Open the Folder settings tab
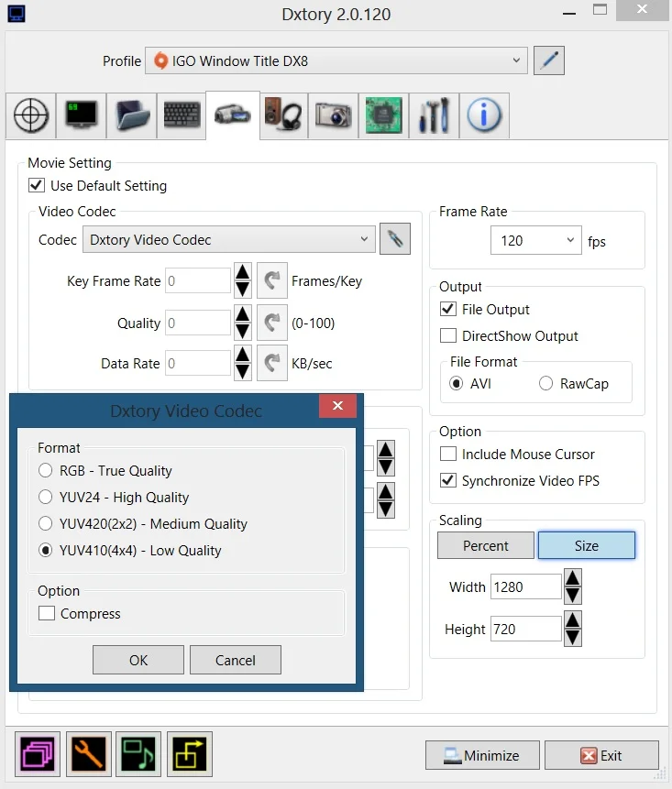The height and width of the screenshot is (789, 672). (x=132, y=115)
